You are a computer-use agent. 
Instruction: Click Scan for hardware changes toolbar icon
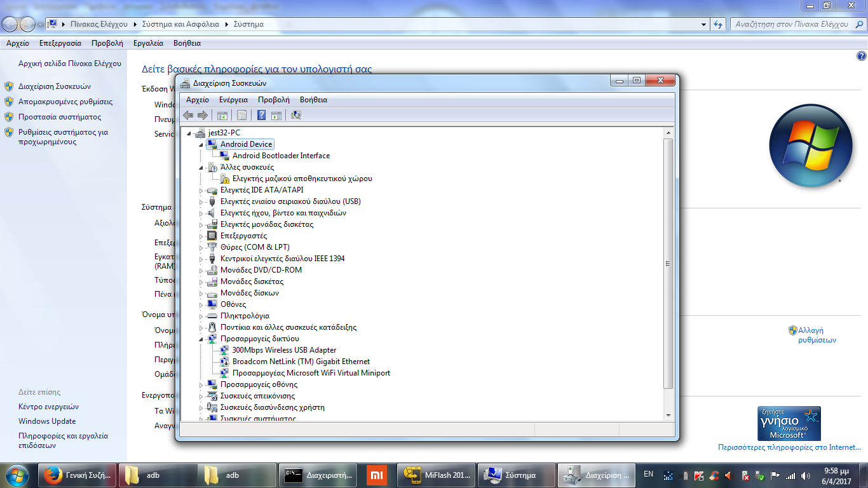point(295,115)
